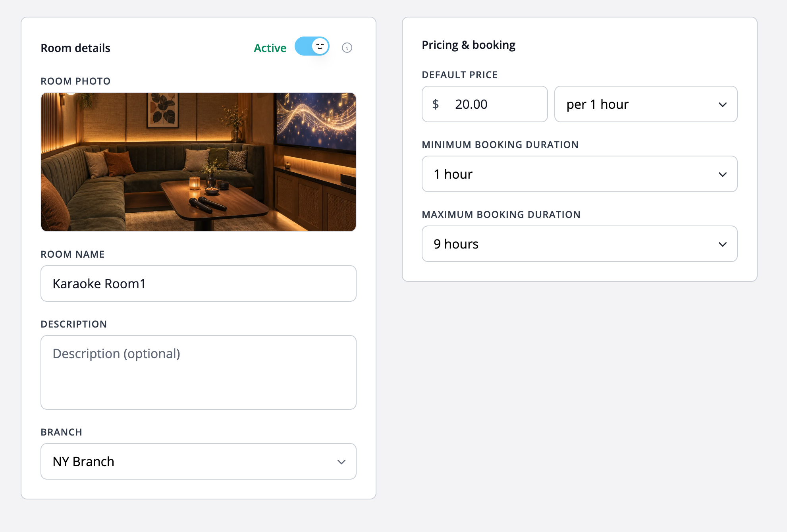This screenshot has height=532, width=787.
Task: Select the karaoke room photo
Action: (199, 162)
